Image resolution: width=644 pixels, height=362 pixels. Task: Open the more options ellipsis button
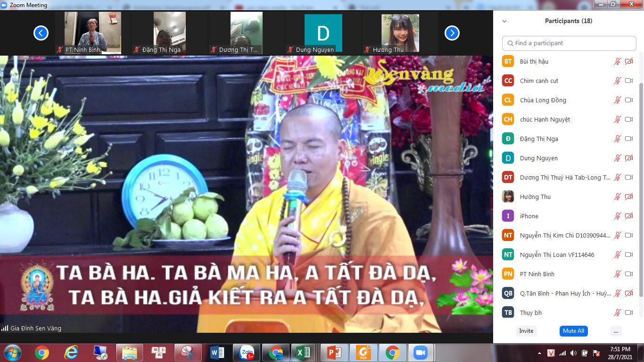[616, 331]
